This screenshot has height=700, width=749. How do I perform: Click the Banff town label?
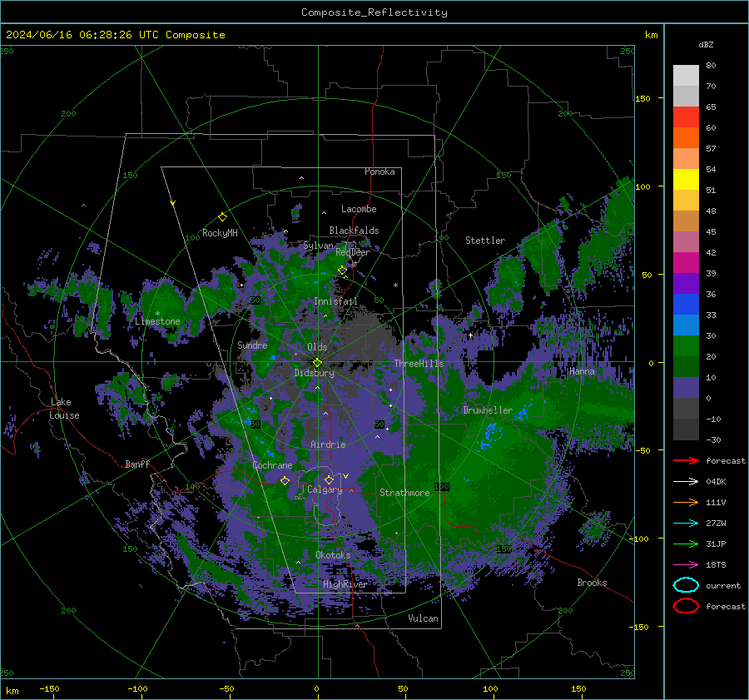point(137,464)
